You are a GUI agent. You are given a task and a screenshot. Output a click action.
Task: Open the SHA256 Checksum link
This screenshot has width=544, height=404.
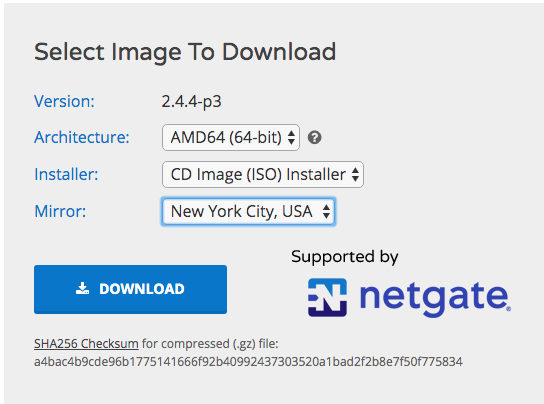86,344
